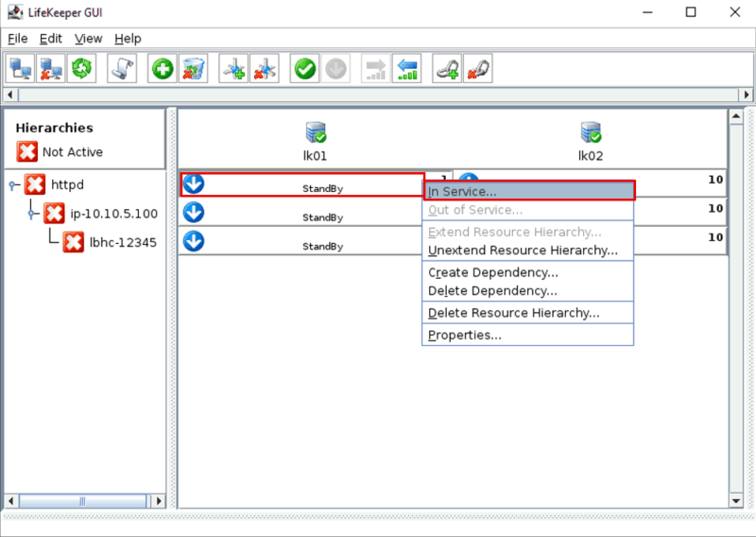The image size is (756, 537).
Task: Choose In Service... from context menu
Action: [462, 192]
